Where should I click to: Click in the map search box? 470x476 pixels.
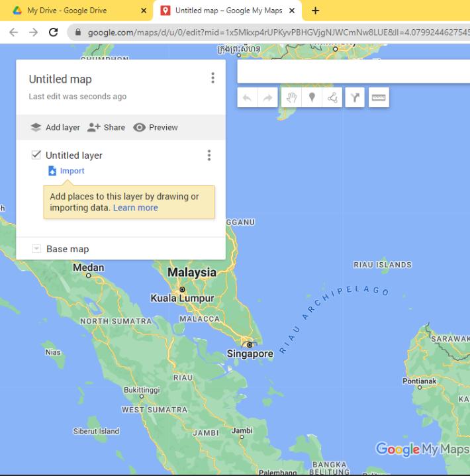tap(353, 71)
